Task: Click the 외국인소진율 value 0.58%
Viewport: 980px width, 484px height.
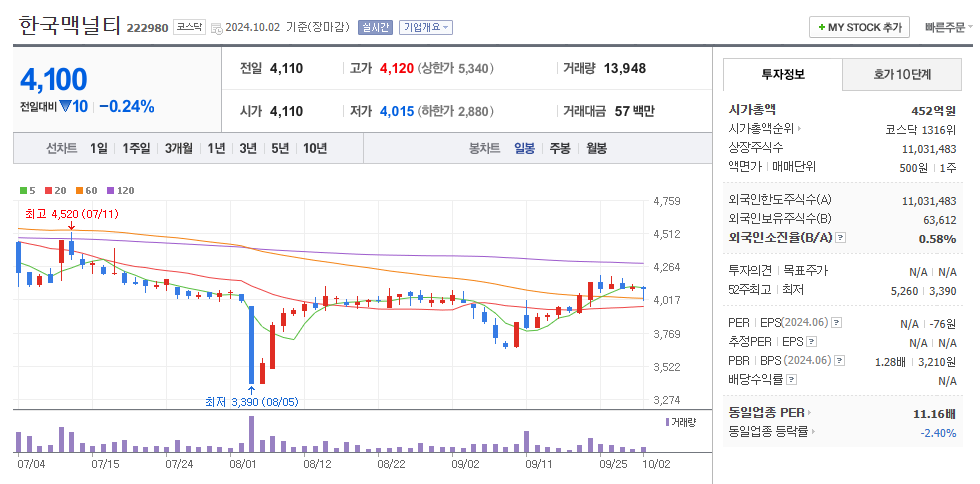Action: pyautogui.click(x=938, y=238)
